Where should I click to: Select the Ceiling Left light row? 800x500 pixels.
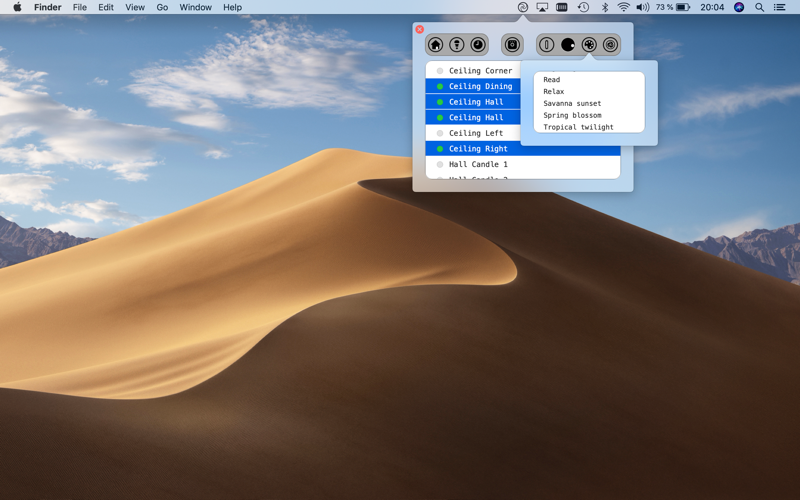[473, 133]
